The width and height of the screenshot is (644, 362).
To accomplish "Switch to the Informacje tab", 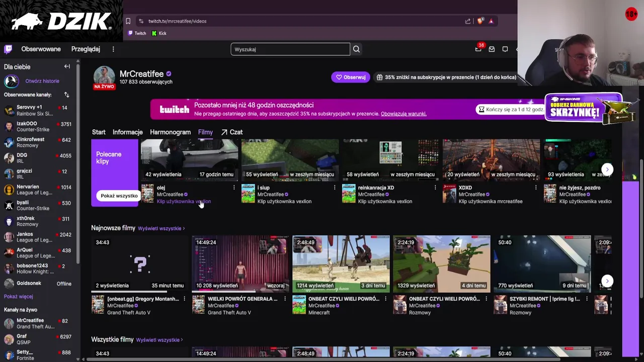I will (128, 132).
